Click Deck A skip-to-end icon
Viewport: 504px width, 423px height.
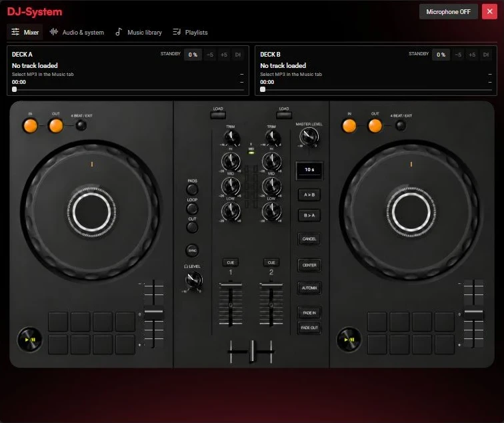(x=238, y=55)
